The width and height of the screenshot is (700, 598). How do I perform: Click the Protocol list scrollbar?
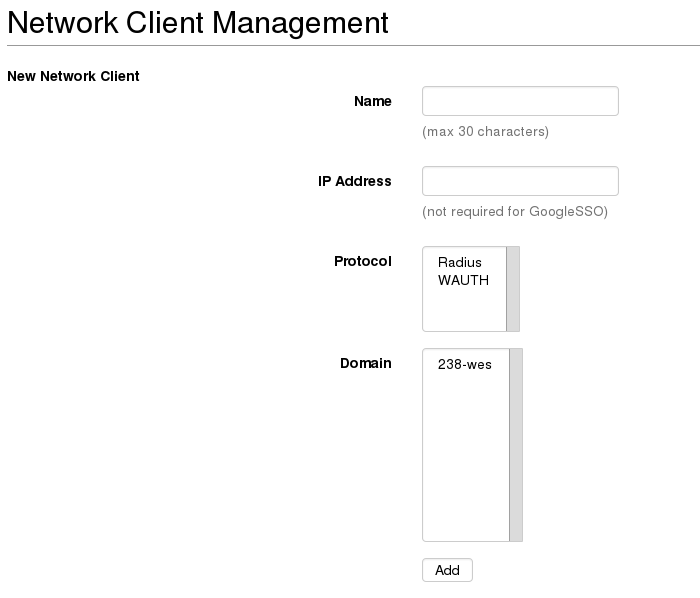point(513,289)
